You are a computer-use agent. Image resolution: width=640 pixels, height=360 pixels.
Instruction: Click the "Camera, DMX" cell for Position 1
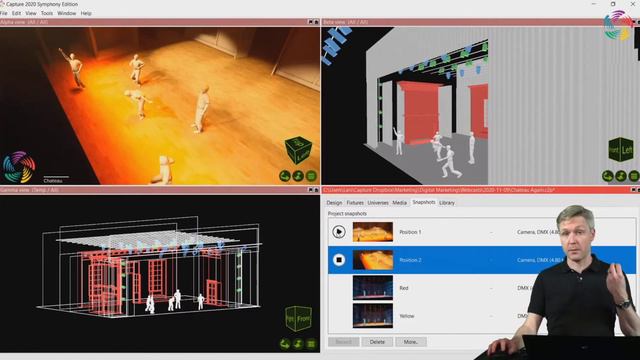pyautogui.click(x=538, y=232)
